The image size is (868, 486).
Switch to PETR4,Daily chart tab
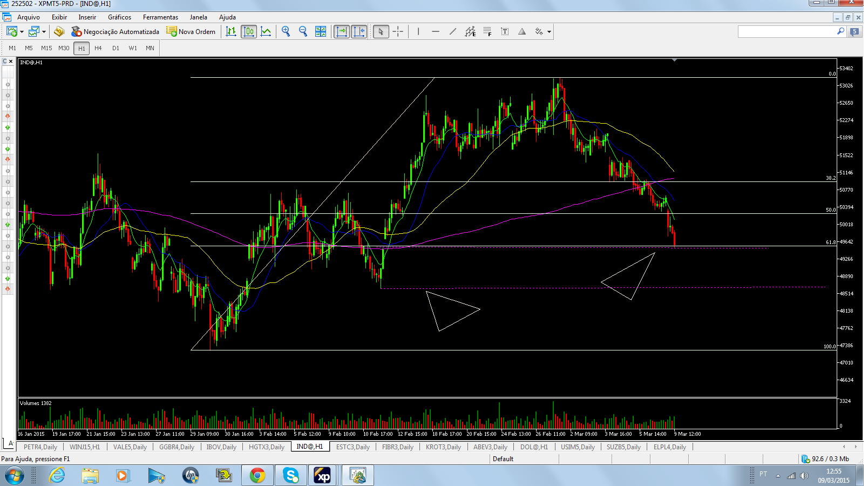40,447
